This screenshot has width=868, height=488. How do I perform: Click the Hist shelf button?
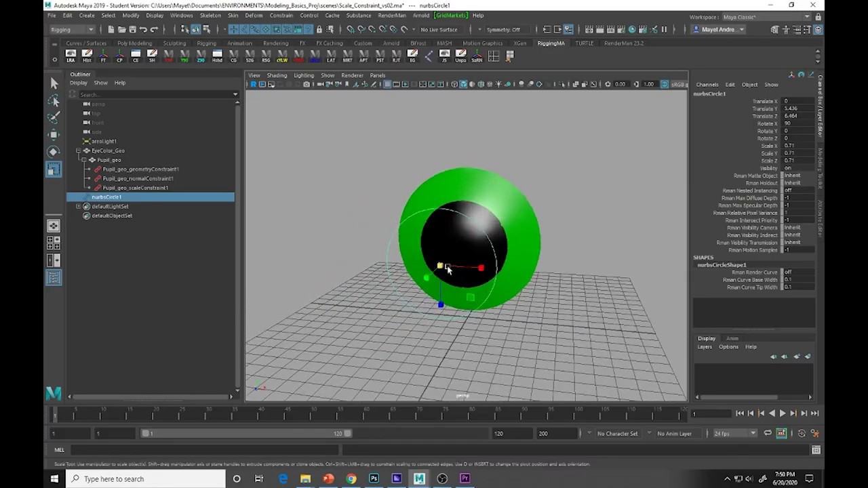coord(87,56)
